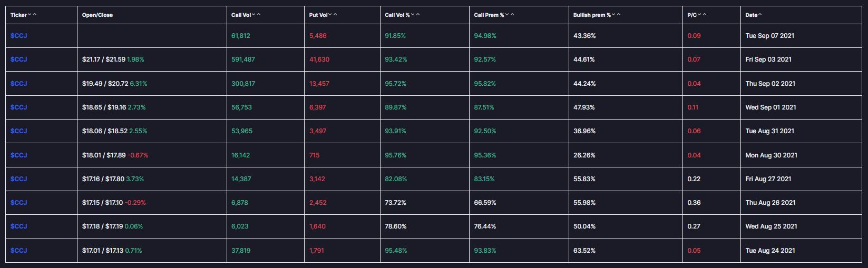The width and height of the screenshot is (868, 268).
Task: Open $CCJ ticker link for Aug 24 row
Action: [18, 251]
